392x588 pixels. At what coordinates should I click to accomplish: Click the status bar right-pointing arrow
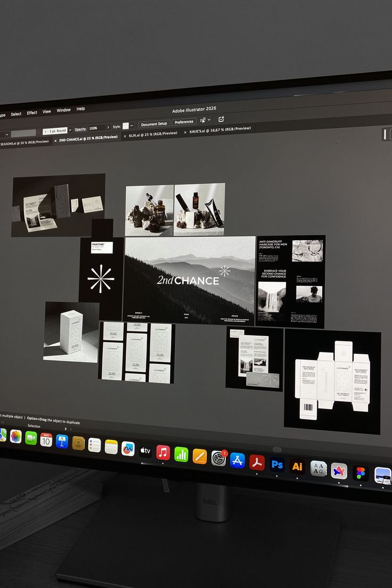click(x=66, y=429)
